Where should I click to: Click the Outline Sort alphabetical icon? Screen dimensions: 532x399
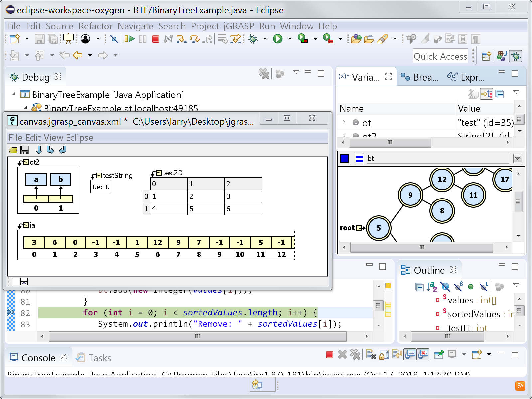click(432, 286)
